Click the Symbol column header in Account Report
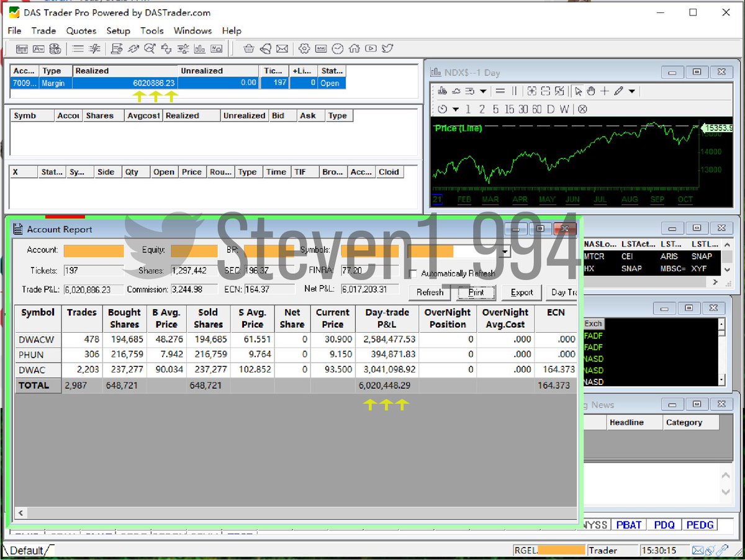This screenshot has width=745, height=560. tap(38, 318)
